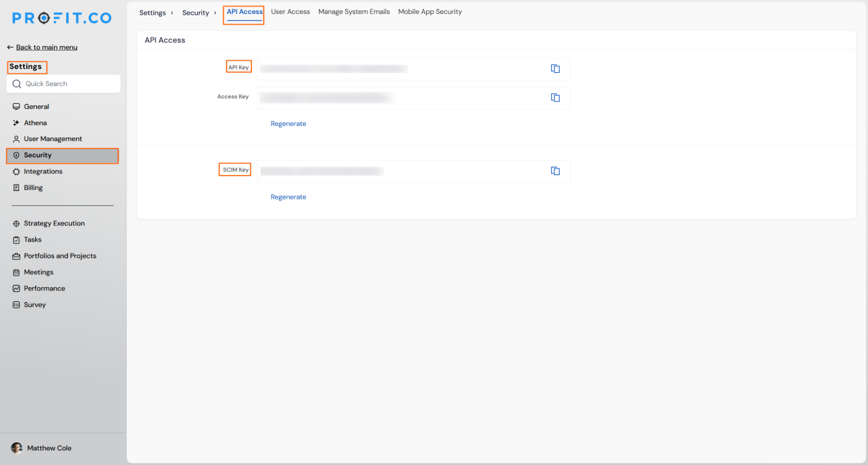Image resolution: width=868 pixels, height=465 pixels.
Task: Open the Matthew Cole profile name
Action: [x=49, y=448]
